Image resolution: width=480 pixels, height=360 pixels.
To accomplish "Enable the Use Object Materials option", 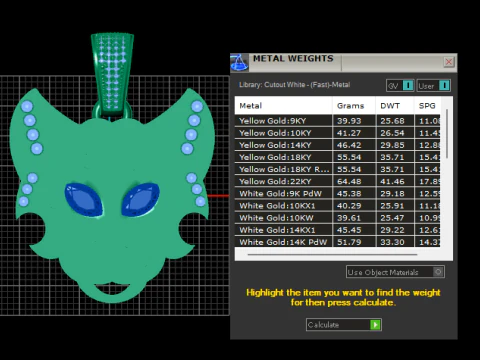I will pyautogui.click(x=438, y=272).
